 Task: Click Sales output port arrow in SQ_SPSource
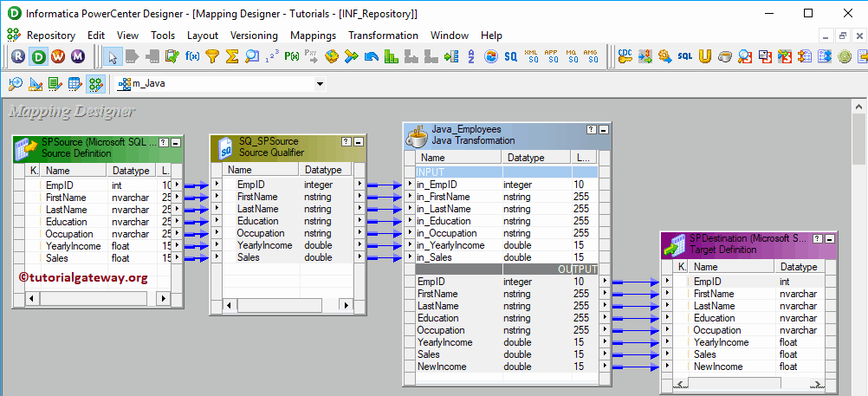360,257
